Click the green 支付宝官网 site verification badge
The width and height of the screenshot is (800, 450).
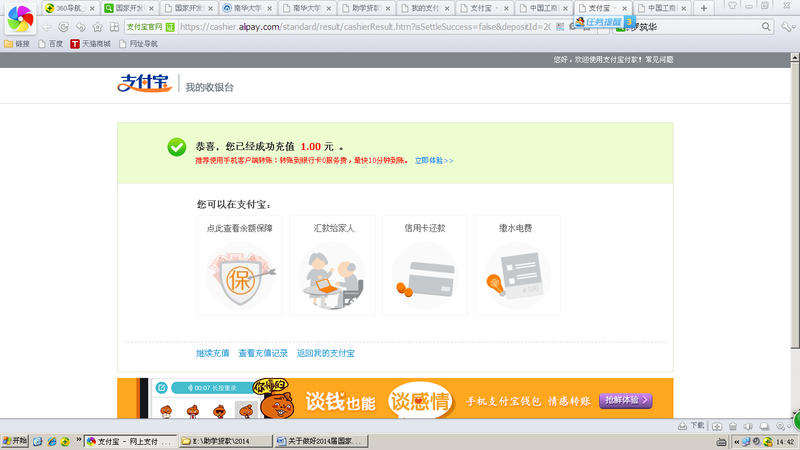[151, 27]
